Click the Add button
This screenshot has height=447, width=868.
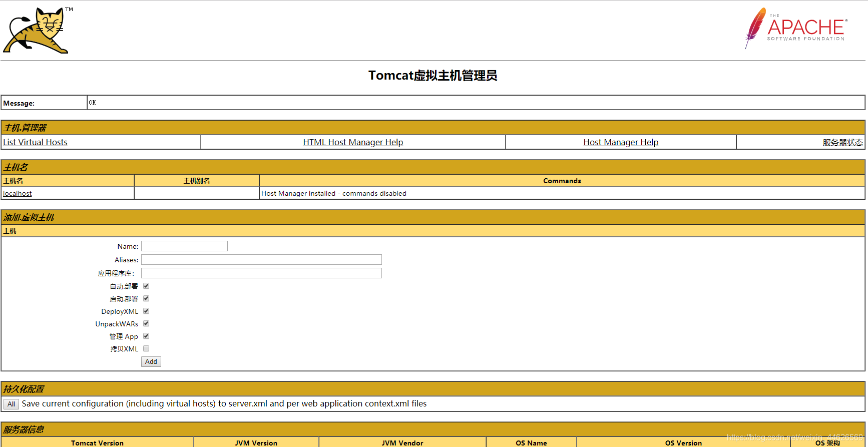coord(151,361)
